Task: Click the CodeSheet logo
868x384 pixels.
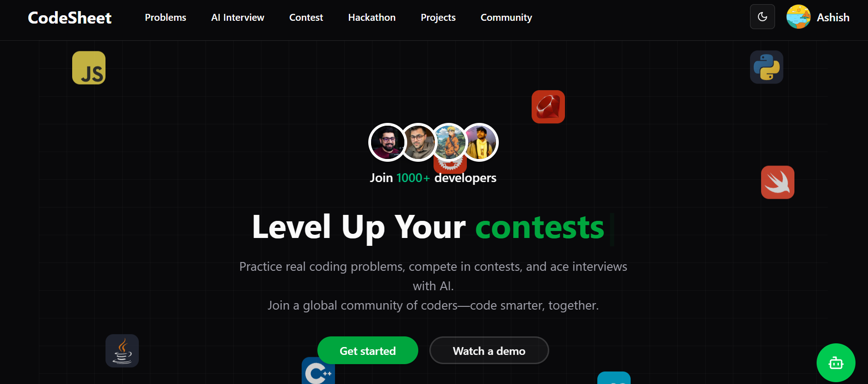Action: pyautogui.click(x=70, y=18)
